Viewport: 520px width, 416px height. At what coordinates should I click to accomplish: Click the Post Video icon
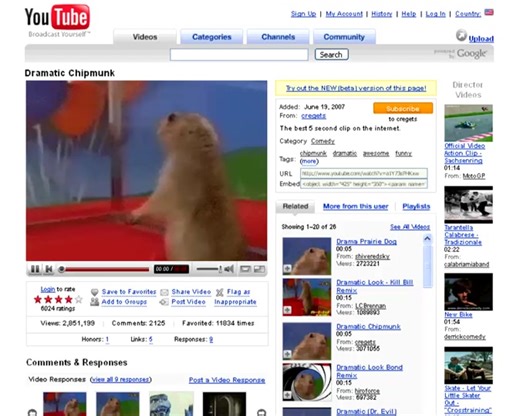click(x=164, y=302)
